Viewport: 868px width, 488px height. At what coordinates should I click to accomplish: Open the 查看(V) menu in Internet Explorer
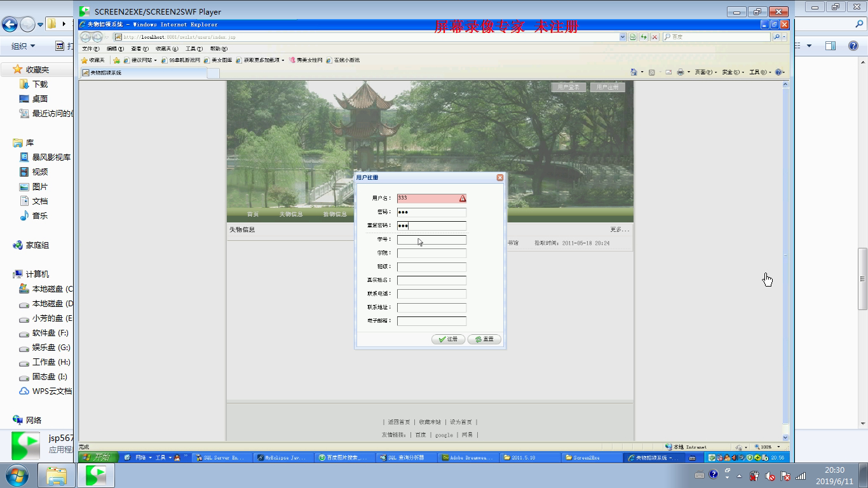tap(140, 48)
